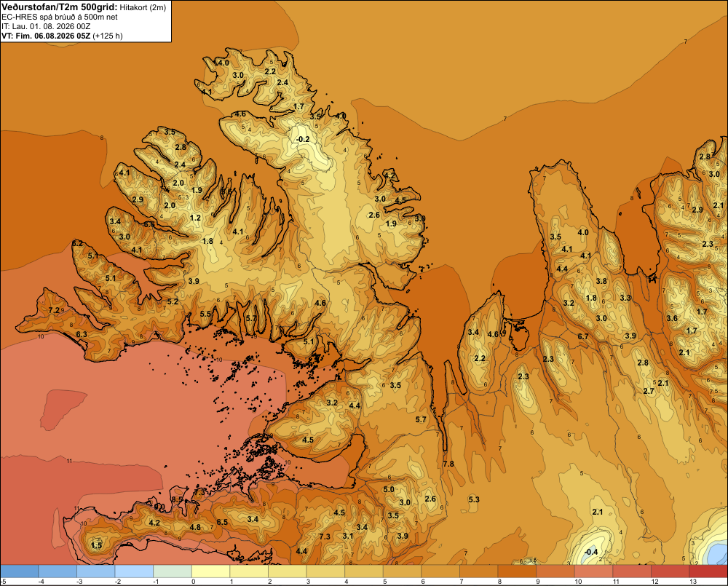Image resolution: width=728 pixels, height=586 pixels.
Task: Click the 6.3 temperature value label
Action: tap(82, 334)
